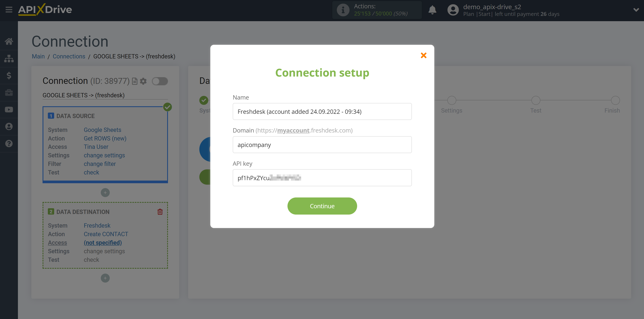Expand the sidebar hamburger menu
This screenshot has height=319, width=644.
pos(9,9)
